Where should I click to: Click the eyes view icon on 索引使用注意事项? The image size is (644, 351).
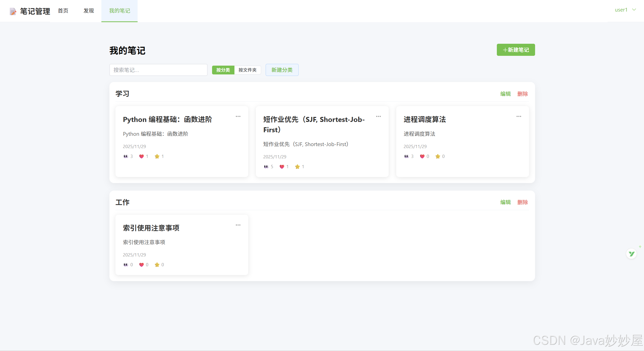point(126,265)
